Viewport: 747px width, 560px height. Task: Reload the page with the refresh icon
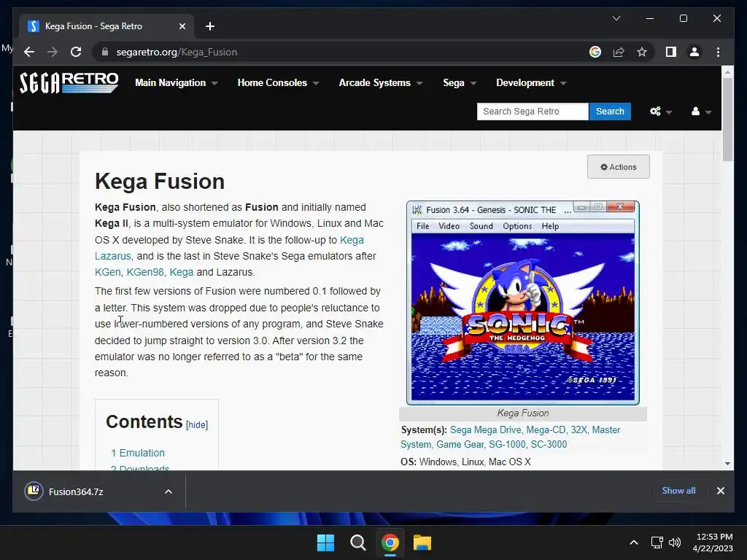click(x=76, y=52)
